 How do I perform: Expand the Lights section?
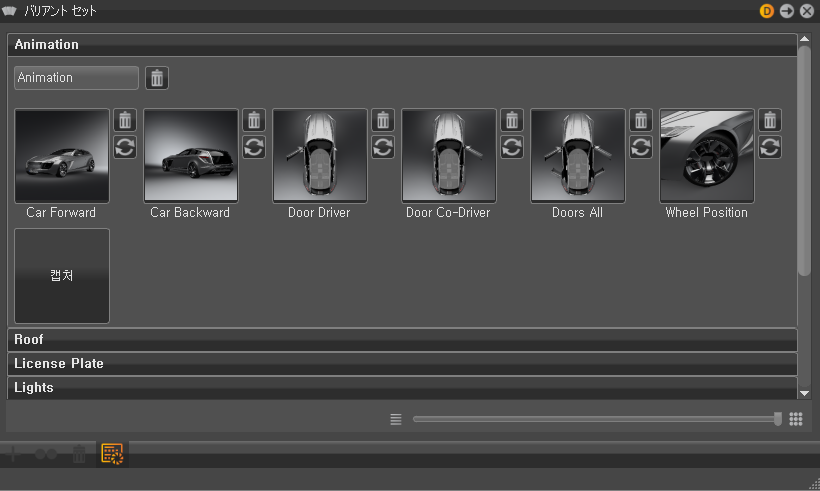(402, 388)
